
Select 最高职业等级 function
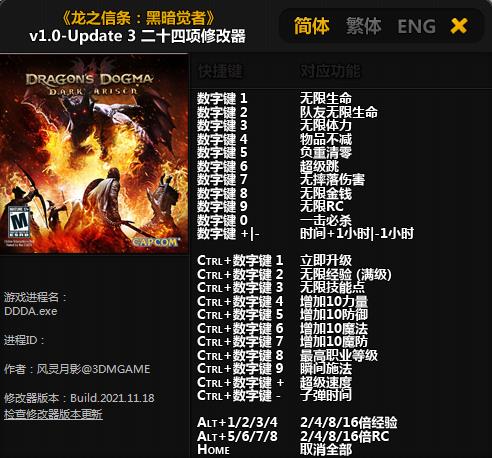click(339, 355)
